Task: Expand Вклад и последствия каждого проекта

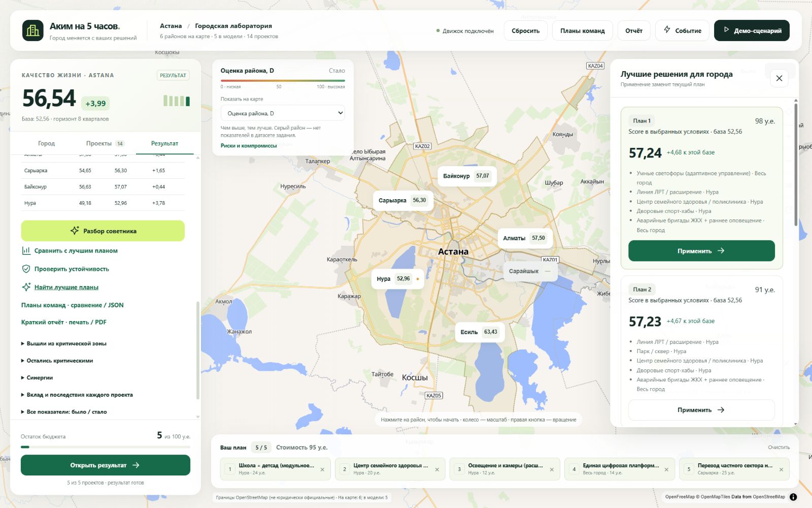Action: (77, 395)
